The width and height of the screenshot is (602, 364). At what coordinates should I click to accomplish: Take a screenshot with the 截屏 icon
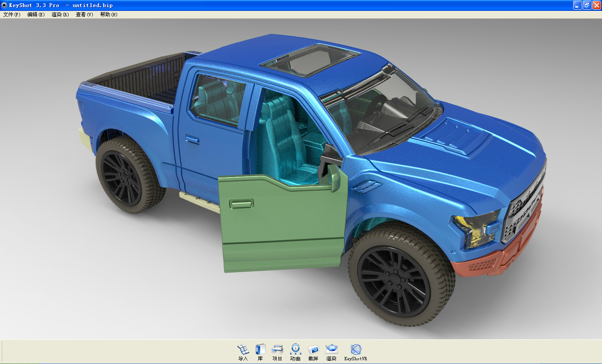[x=313, y=350]
